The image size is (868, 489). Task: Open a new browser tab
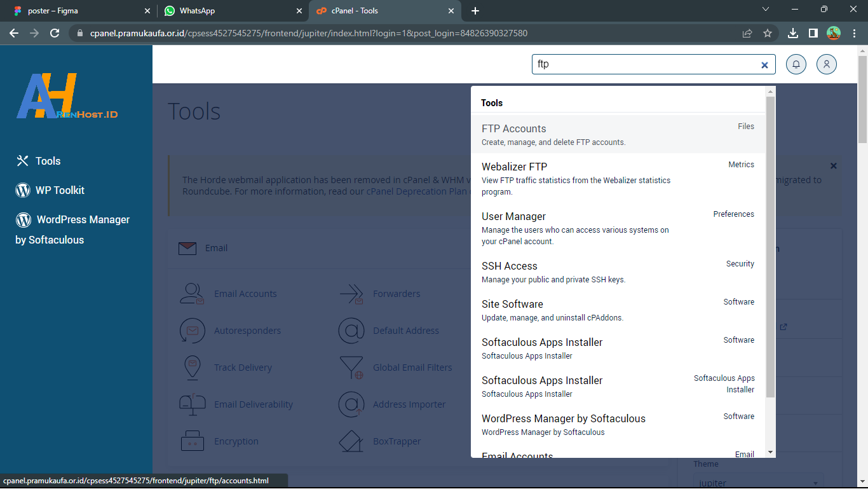coord(475,11)
